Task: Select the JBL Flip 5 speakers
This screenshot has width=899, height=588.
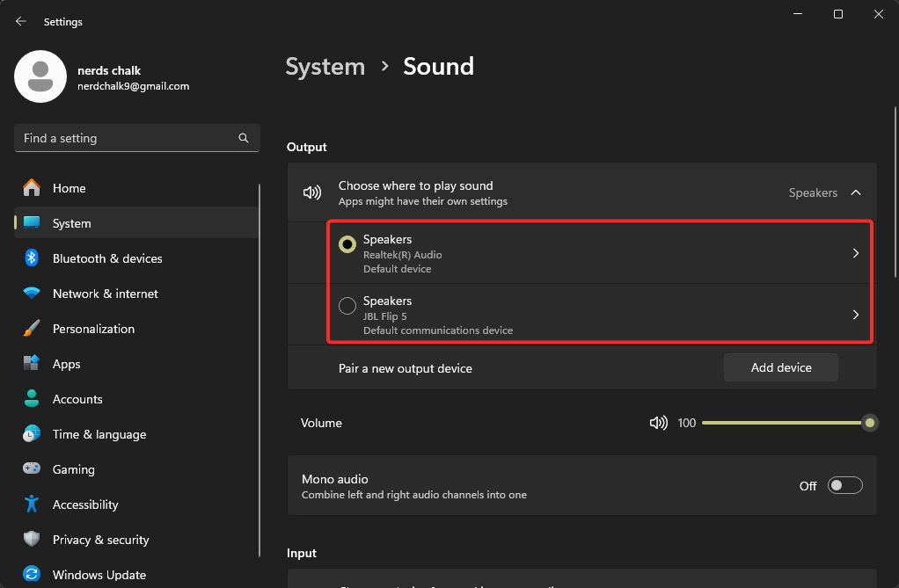Action: pos(347,306)
